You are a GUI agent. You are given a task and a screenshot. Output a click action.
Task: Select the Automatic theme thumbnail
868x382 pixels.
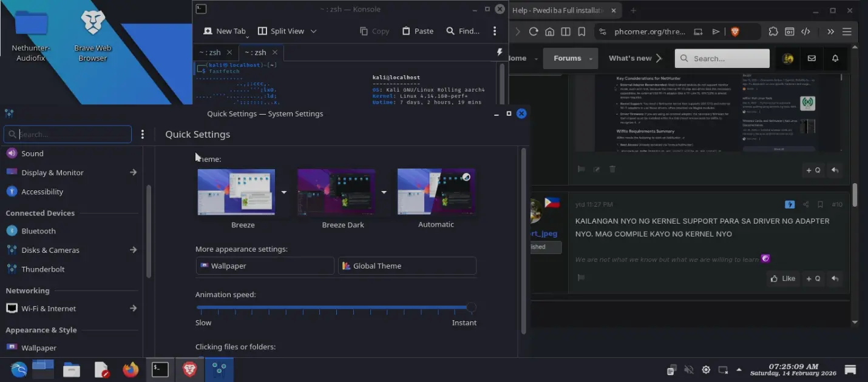click(x=436, y=192)
